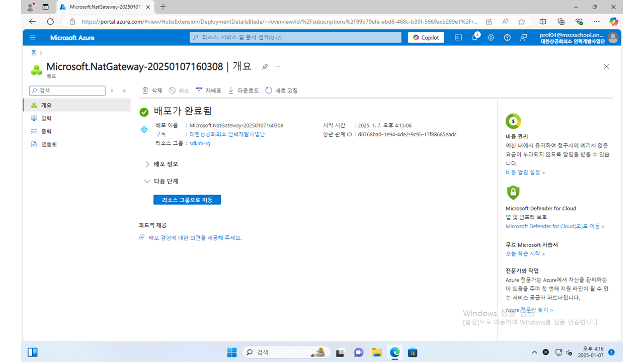Open the subscription link 대한상공회의소 인력개발사업단
Viewport: 644px width, 362px height.
[x=227, y=134]
